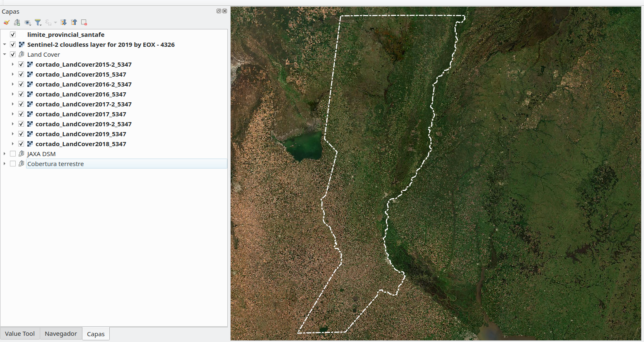The image size is (644, 342).
Task: Toggle visibility of cortado_LandCover2016-2_5347
Action: pos(21,84)
